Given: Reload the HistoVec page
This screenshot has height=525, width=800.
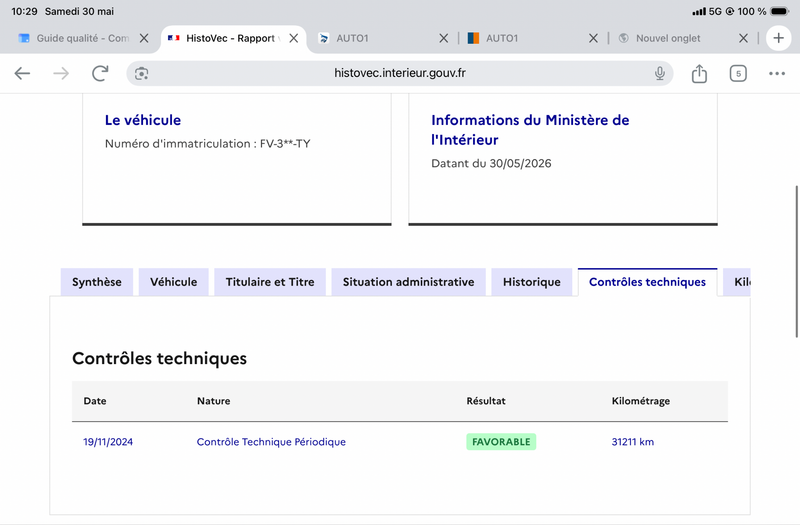Looking at the screenshot, I should tap(100, 73).
